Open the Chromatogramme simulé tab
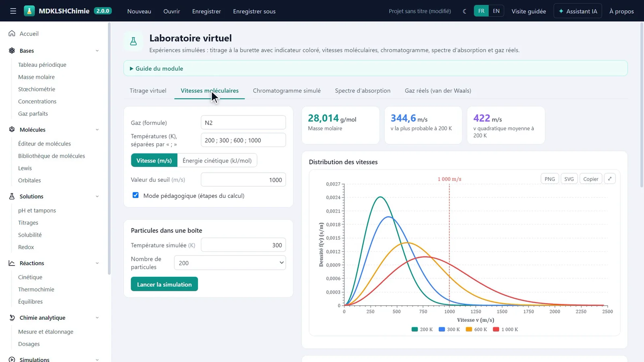 (287, 90)
